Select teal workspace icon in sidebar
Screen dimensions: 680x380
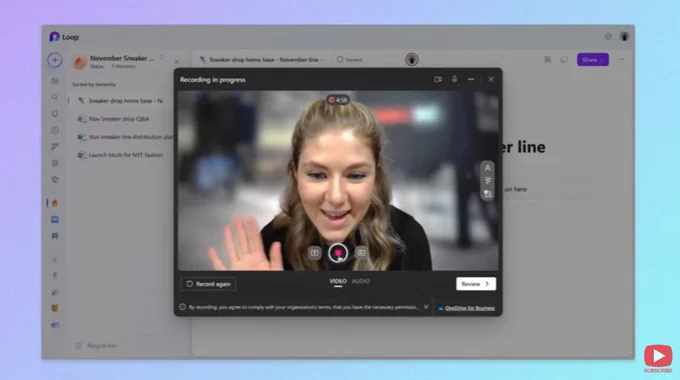point(55,236)
